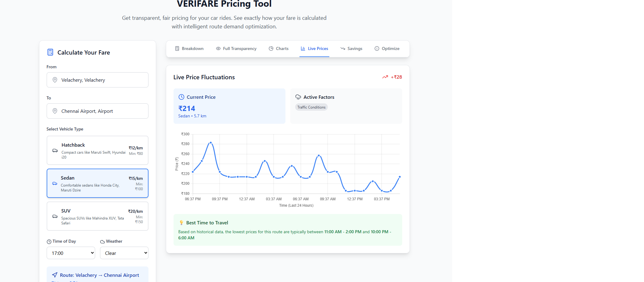Open the Full Transparency tab
The image size is (644, 282).
click(236, 48)
